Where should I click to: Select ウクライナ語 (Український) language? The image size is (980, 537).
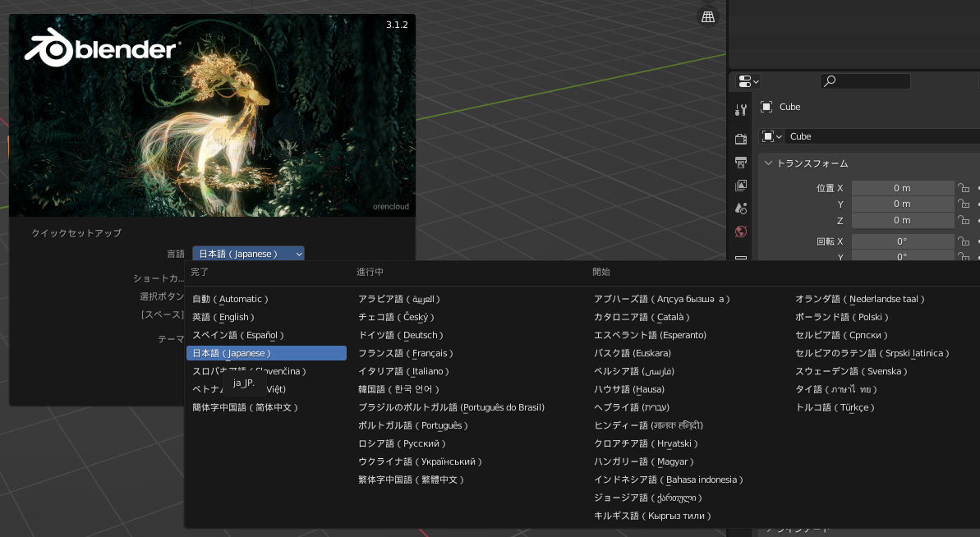[x=420, y=462]
